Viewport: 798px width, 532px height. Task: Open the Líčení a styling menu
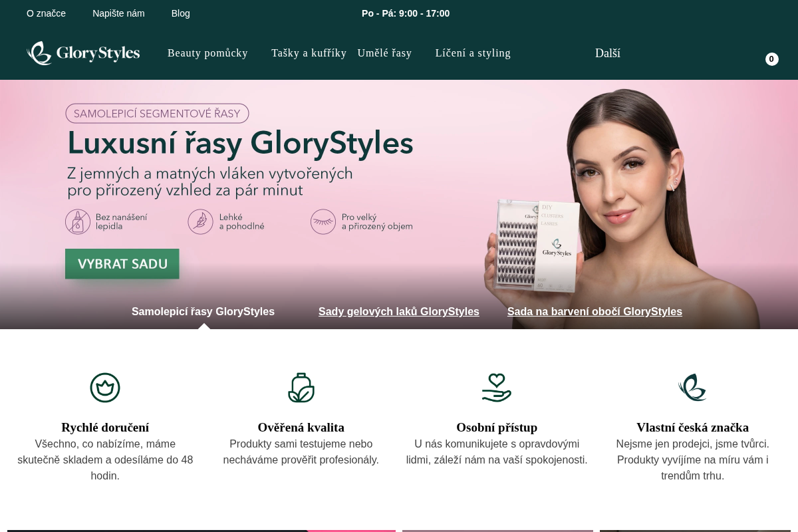point(473,53)
